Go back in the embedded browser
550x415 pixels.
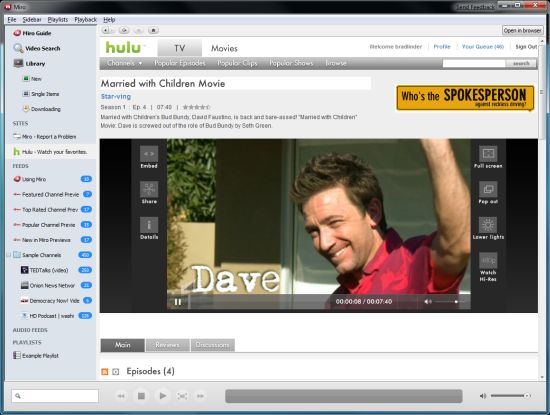tap(106, 30)
